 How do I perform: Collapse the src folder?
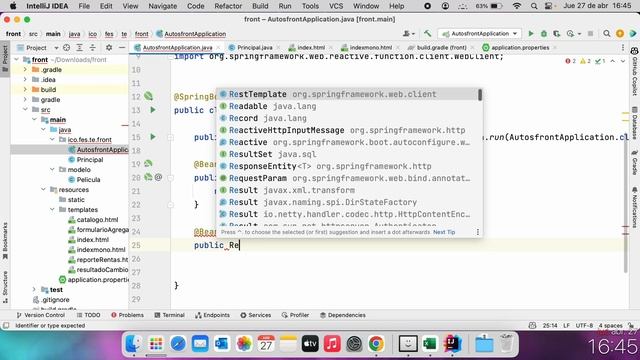pyautogui.click(x=25, y=109)
